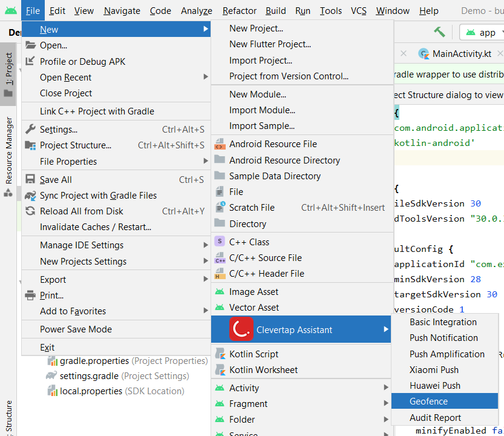
Task: Expand the New Projects Settings submenu arrow
Action: (x=206, y=260)
